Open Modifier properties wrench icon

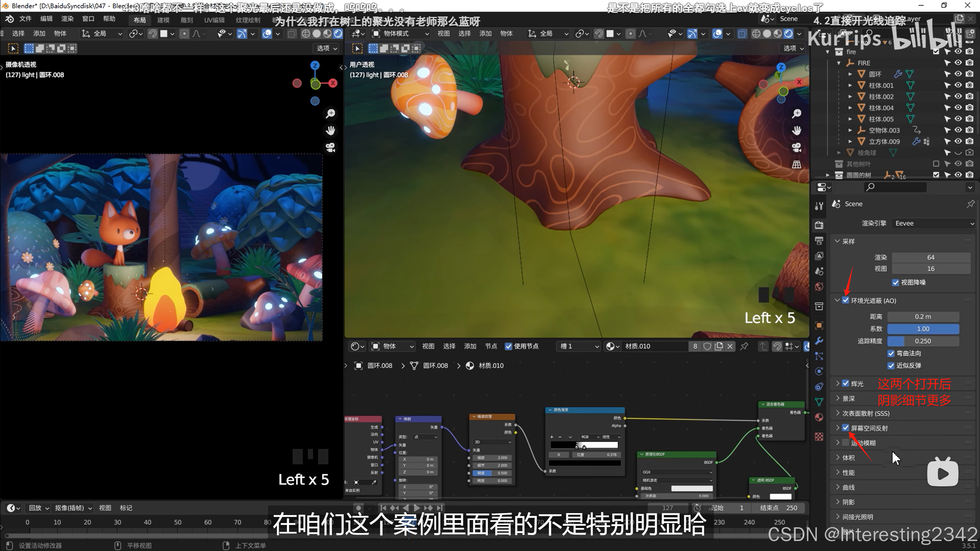[x=819, y=341]
